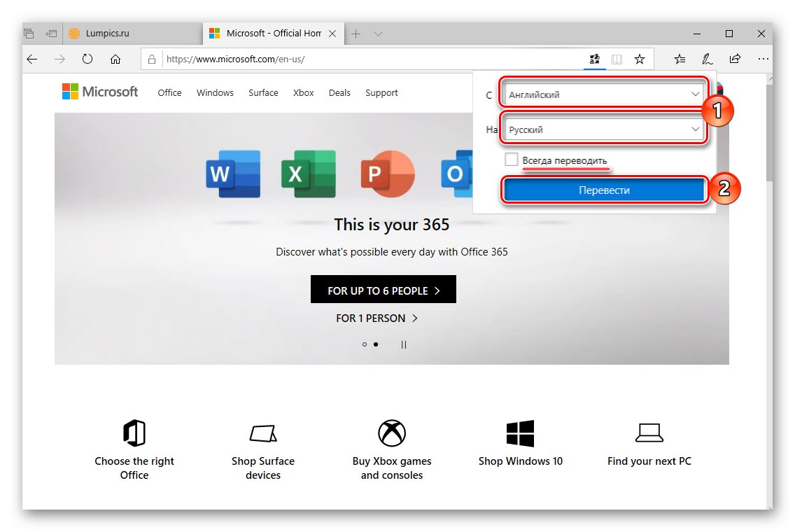Open Edge settings via the ellipsis icon

coord(763,59)
